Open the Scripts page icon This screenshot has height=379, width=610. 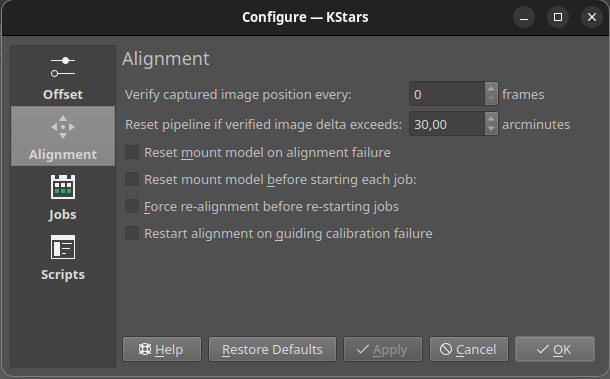63,247
